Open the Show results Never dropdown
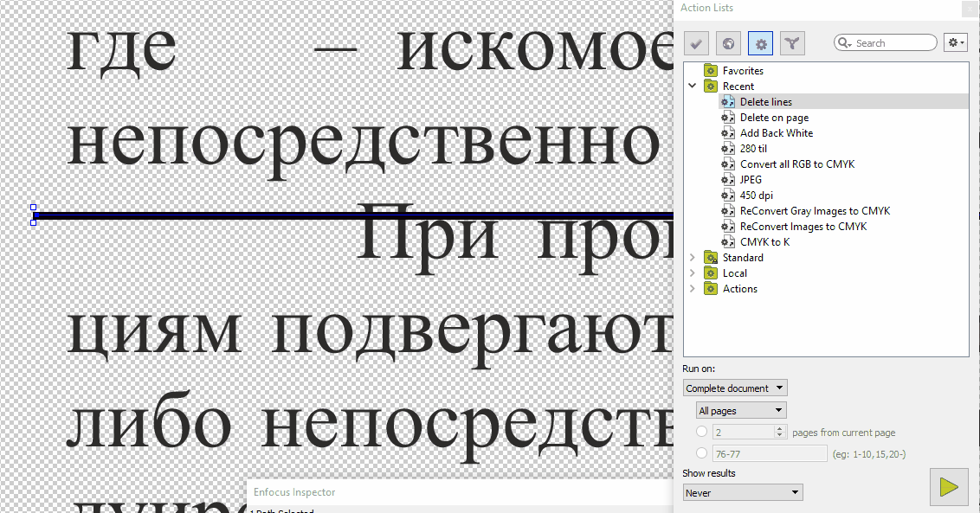This screenshot has width=980, height=513. tap(743, 492)
